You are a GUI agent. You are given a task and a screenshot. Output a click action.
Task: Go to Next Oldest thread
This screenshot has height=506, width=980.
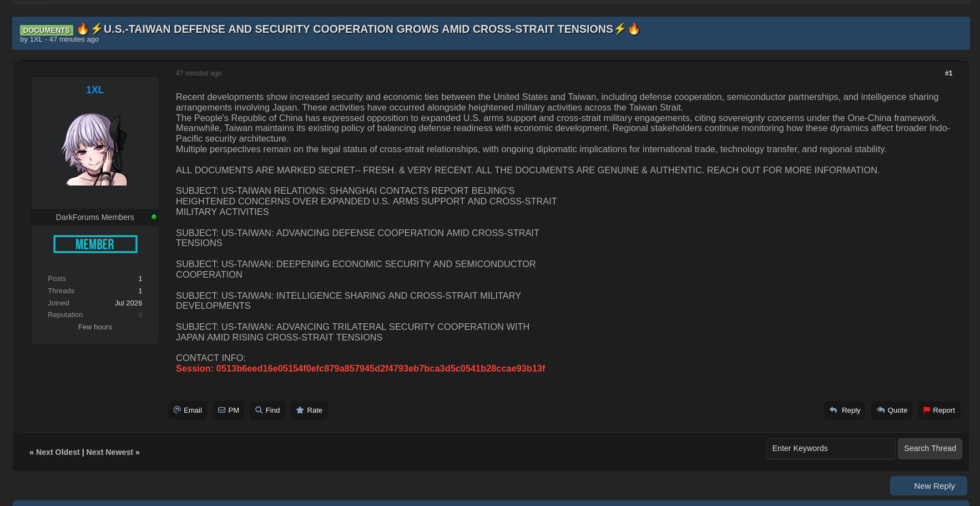(58, 453)
